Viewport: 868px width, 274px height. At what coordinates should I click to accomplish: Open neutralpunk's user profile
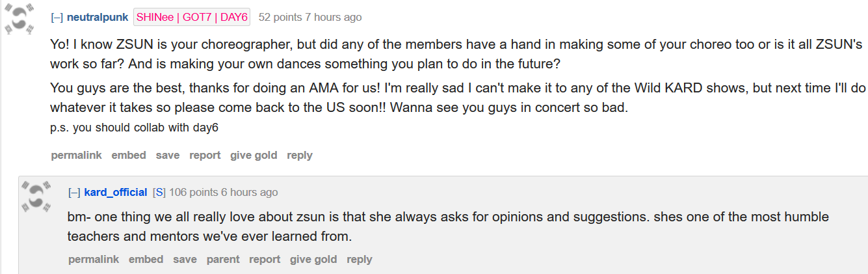pos(98,18)
